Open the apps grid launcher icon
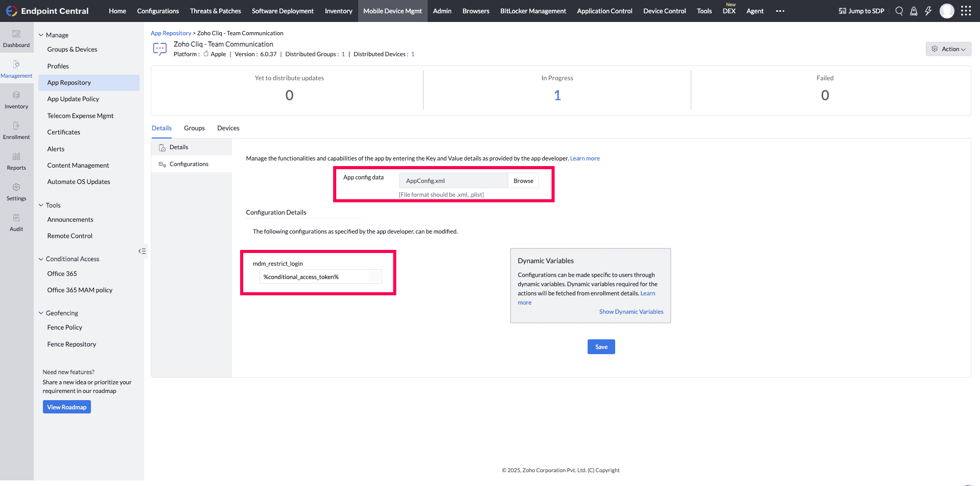 coord(966,11)
